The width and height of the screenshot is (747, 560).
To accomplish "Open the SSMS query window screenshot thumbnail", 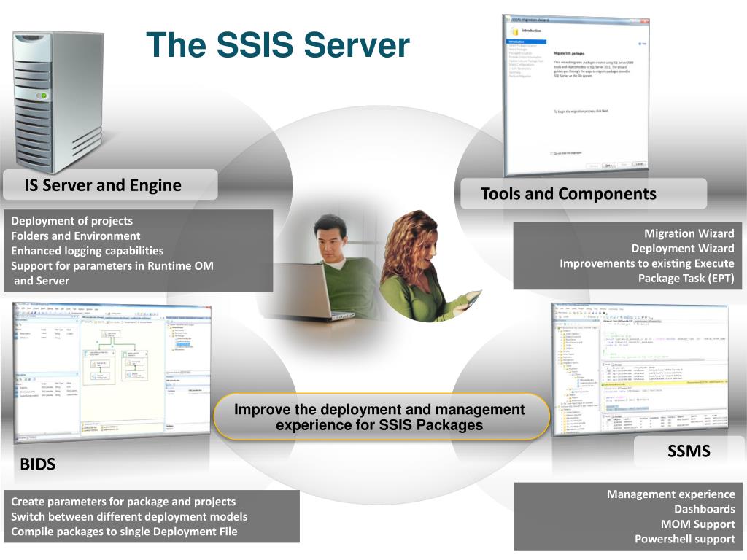I will 640,370.
